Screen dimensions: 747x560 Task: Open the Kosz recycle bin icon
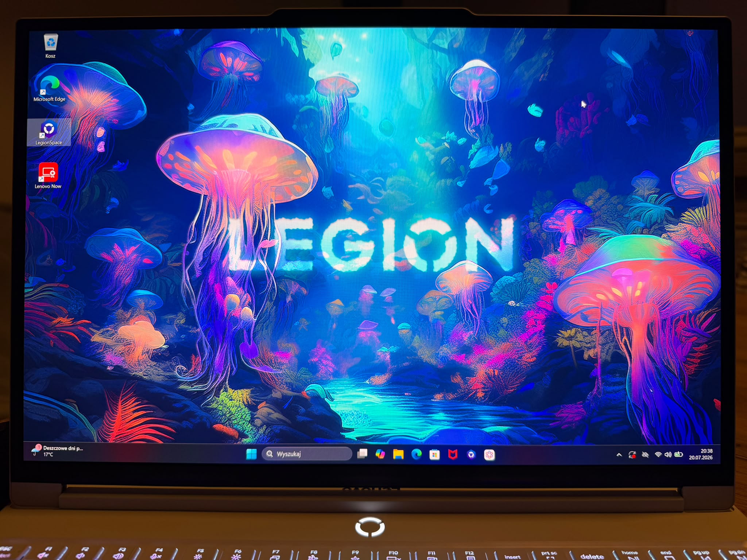pos(50,46)
